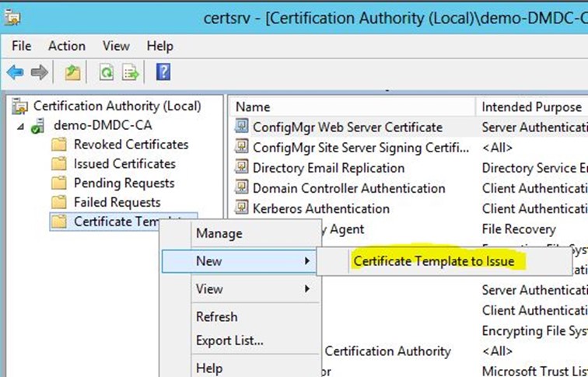Click the Certification Authority (Local) root icon
This screenshot has width=588, height=377.
click(x=20, y=106)
